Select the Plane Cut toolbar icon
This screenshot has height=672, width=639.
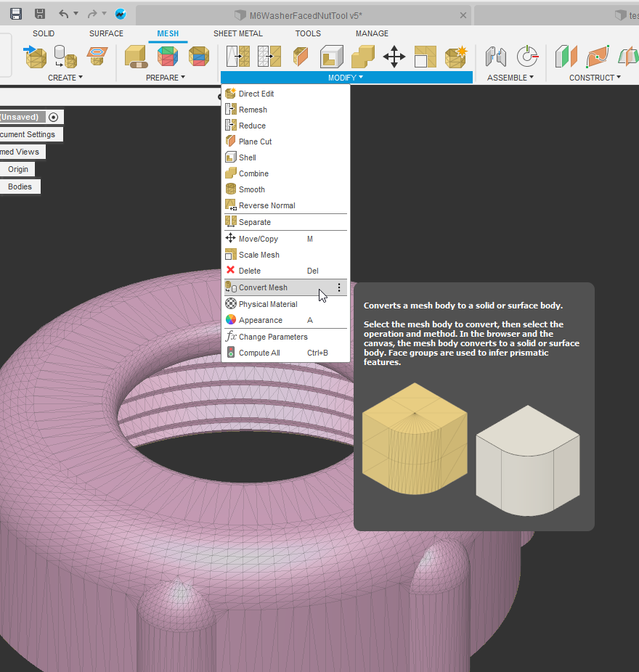tap(301, 56)
